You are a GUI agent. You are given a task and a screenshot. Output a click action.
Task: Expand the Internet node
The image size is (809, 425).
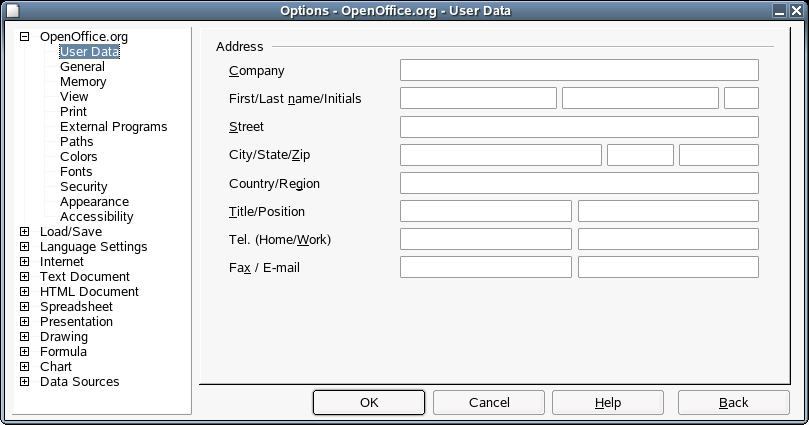tap(24, 261)
